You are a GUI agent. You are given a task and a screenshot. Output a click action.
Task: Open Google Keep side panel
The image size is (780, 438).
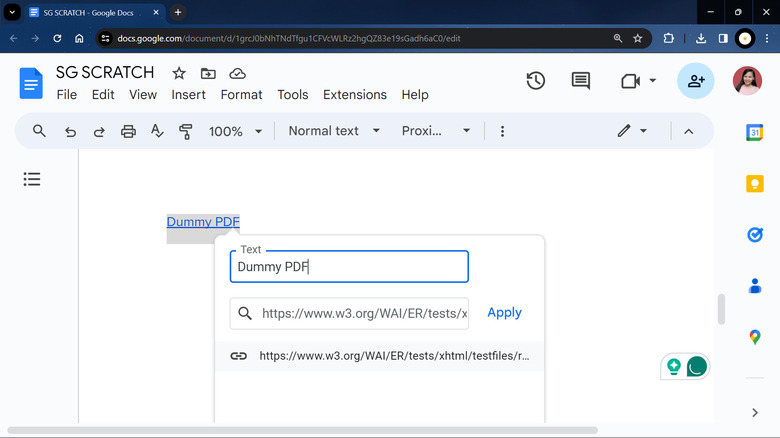coord(755,184)
